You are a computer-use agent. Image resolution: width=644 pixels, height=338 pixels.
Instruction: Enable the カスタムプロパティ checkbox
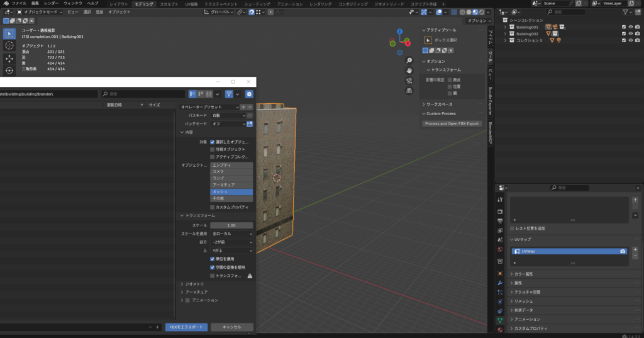pyautogui.click(x=213, y=206)
